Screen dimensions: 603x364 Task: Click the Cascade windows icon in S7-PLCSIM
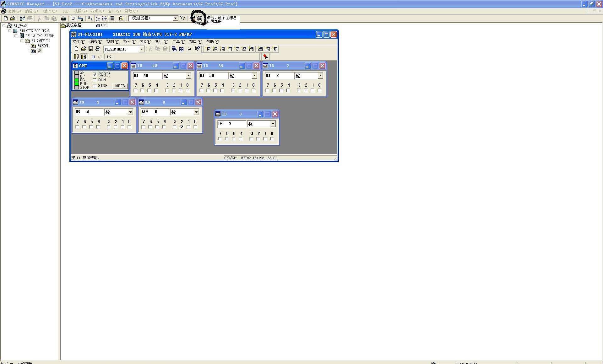click(174, 49)
